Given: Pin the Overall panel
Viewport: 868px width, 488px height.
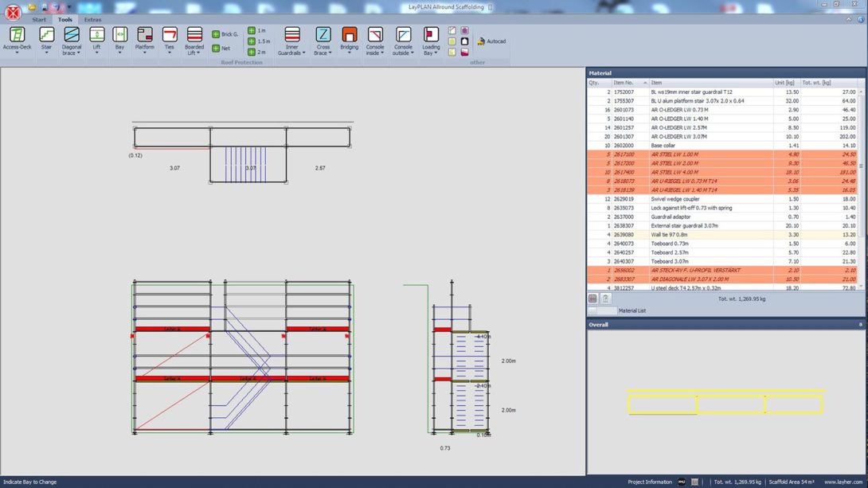Looking at the screenshot, I should [860, 325].
